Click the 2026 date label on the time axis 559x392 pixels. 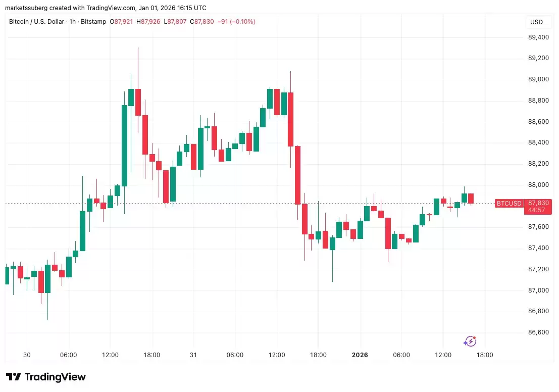click(361, 355)
